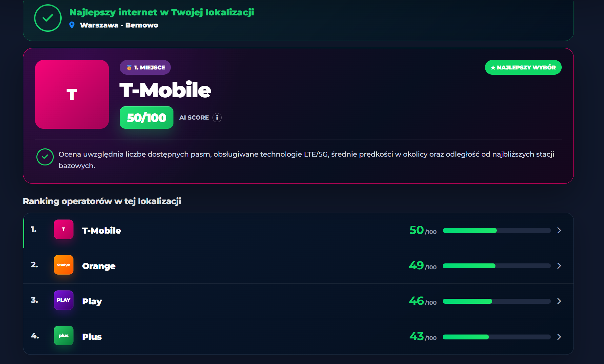Click the Orange operator logo icon
Viewport: 604px width, 364px height.
point(64,265)
